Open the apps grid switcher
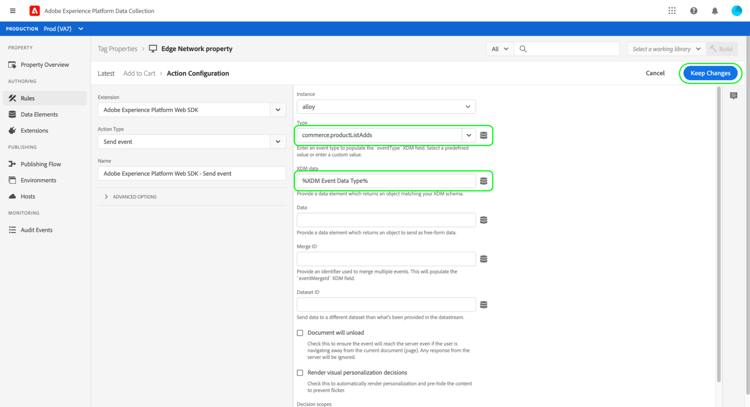This screenshot has height=407, width=750. point(672,11)
